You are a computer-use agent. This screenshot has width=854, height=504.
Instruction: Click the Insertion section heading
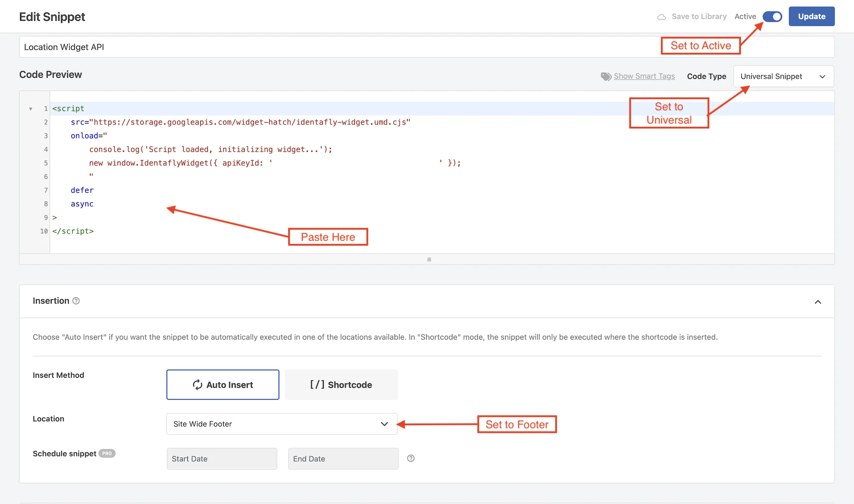(x=51, y=301)
